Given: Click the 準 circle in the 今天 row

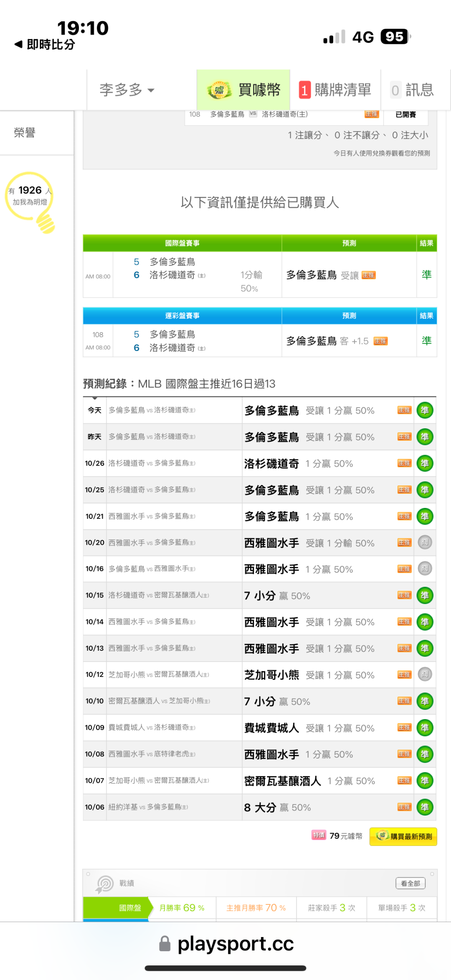Looking at the screenshot, I should click(425, 410).
